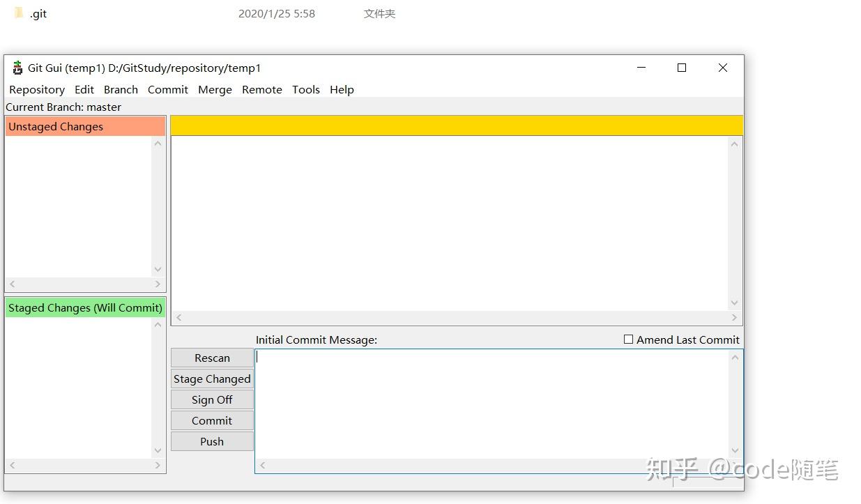The width and height of the screenshot is (861, 504).
Task: Click left arrow of Unstaged Changes horizontal scrollbar
Action: pos(12,284)
